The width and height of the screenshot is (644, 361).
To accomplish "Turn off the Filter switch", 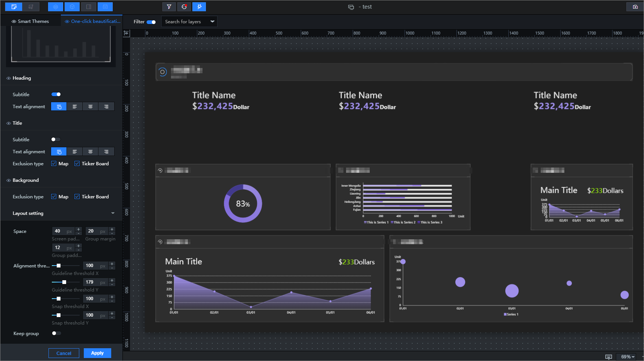I will coord(151,22).
